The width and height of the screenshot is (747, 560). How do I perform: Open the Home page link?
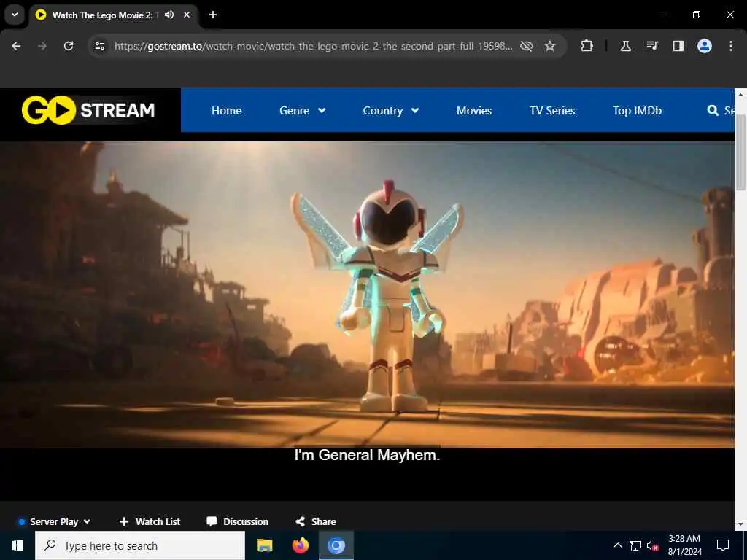coord(226,111)
